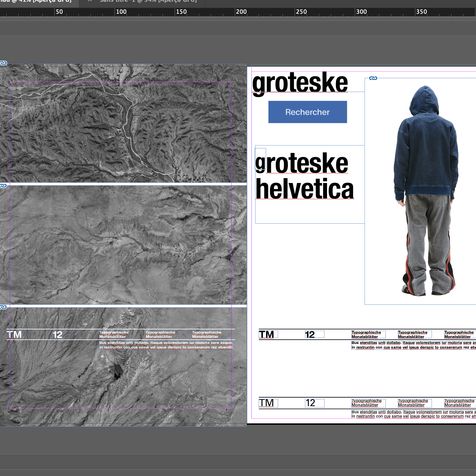476x476 pixels.
Task: Click the groteske line directly above helvetica
Action: [x=302, y=163]
